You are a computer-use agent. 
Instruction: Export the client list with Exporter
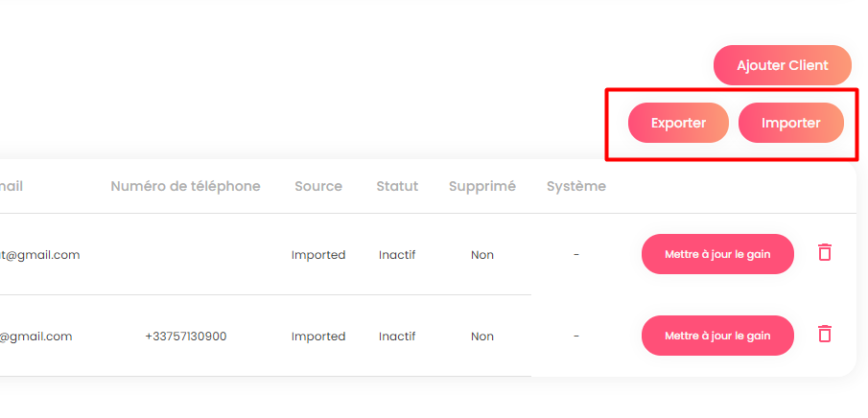tap(678, 123)
